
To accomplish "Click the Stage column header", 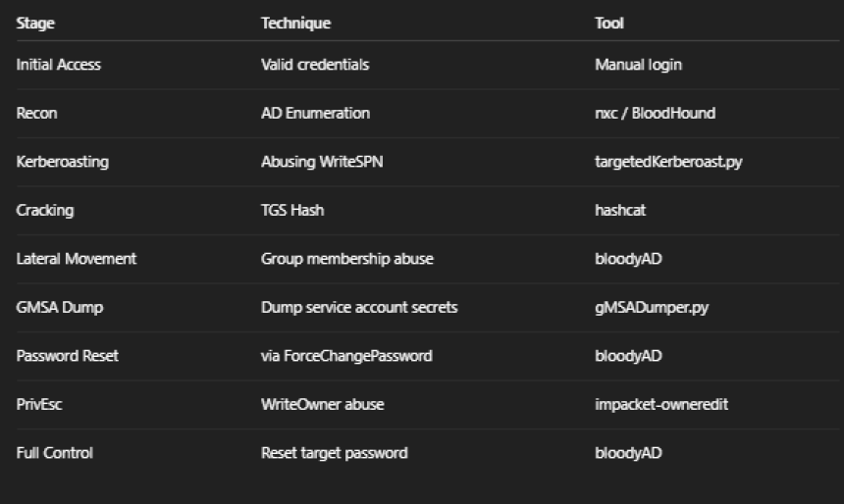I will tap(35, 23).
